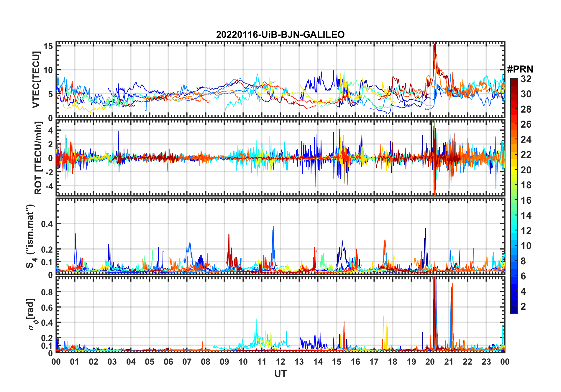The width and height of the screenshot is (561, 392).
Task: Click the 0.4 tick on S4 axis
Action: (x=47, y=224)
